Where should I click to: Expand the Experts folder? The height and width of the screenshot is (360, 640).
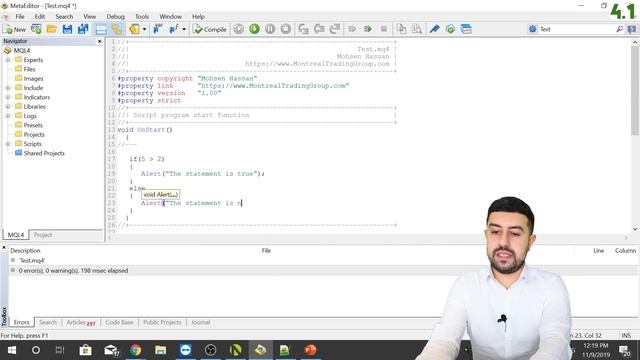coord(8,60)
